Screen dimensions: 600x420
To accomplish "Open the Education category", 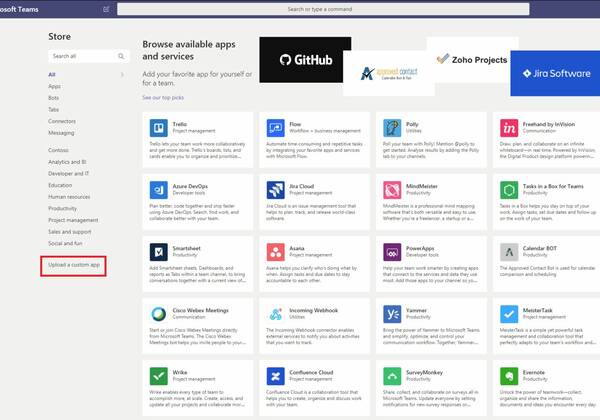I will point(60,185).
